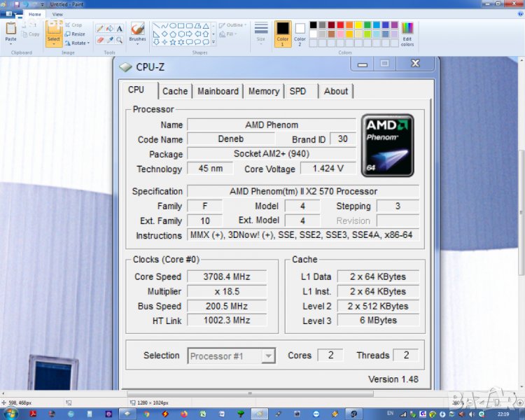This screenshot has width=525, height=420.
Task: Expand the Brushes dropdown
Action: click(x=138, y=33)
